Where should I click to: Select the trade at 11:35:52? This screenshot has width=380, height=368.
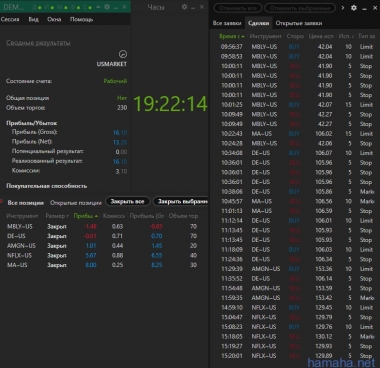(x=295, y=279)
